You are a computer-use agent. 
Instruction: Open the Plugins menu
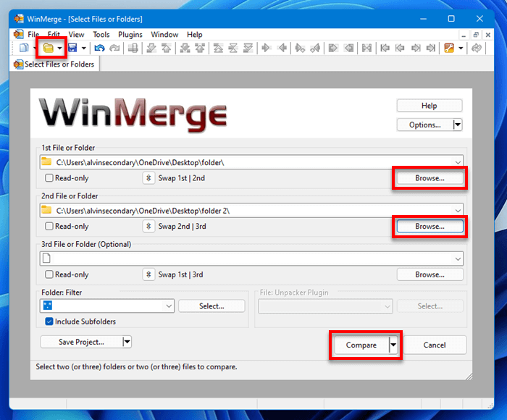click(130, 35)
